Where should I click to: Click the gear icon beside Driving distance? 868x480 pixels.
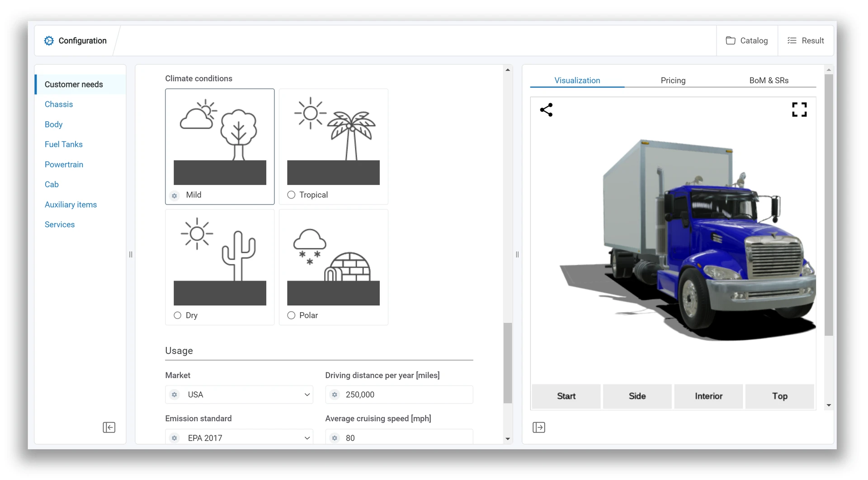click(x=335, y=394)
